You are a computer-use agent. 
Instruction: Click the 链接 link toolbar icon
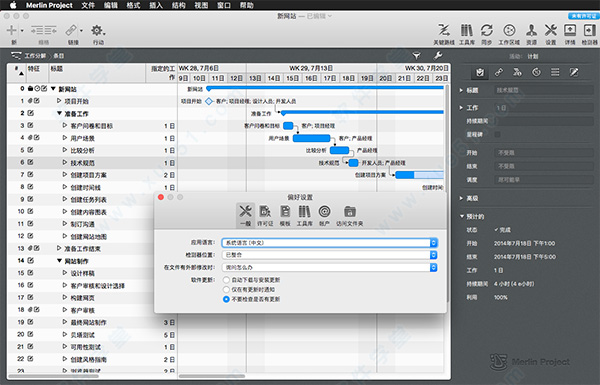(x=71, y=30)
